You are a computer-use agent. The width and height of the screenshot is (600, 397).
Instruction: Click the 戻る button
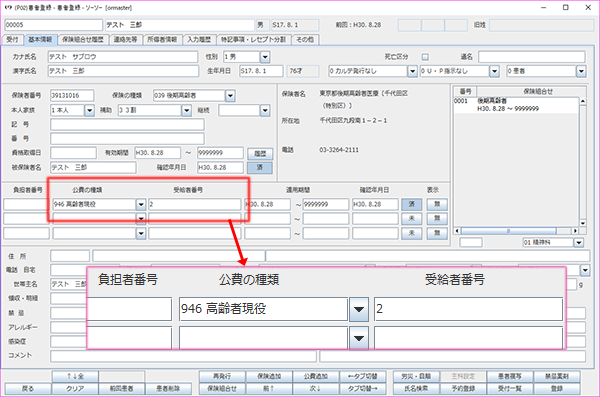point(28,389)
